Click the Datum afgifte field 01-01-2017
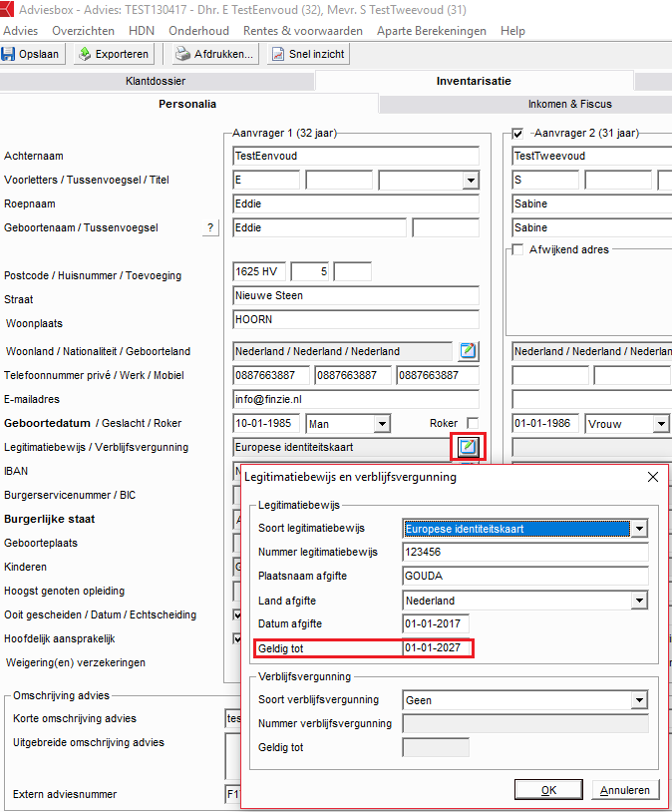The image size is (672, 812). point(436,623)
